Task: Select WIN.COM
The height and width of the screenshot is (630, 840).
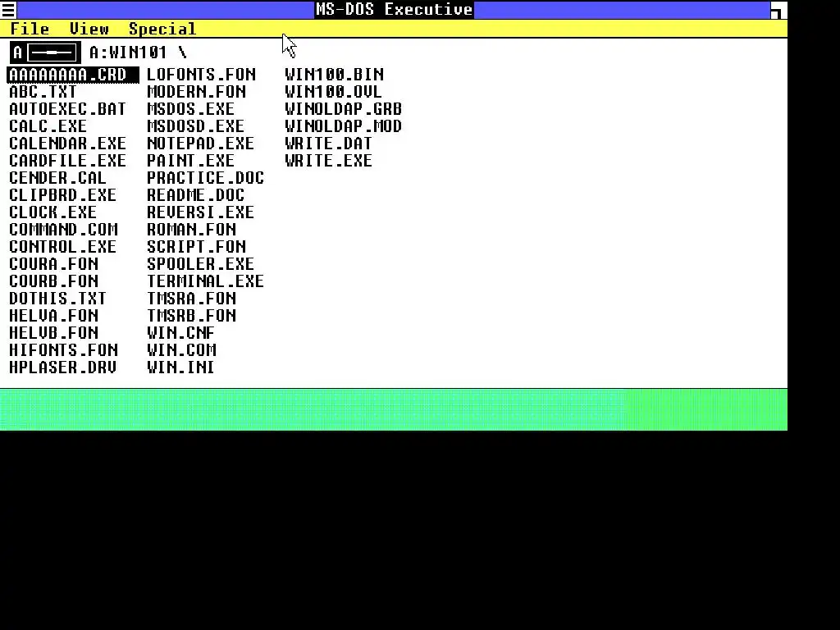Action: 181,349
